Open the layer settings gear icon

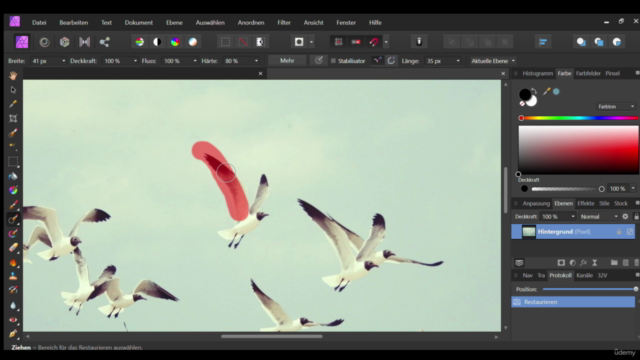(x=625, y=216)
